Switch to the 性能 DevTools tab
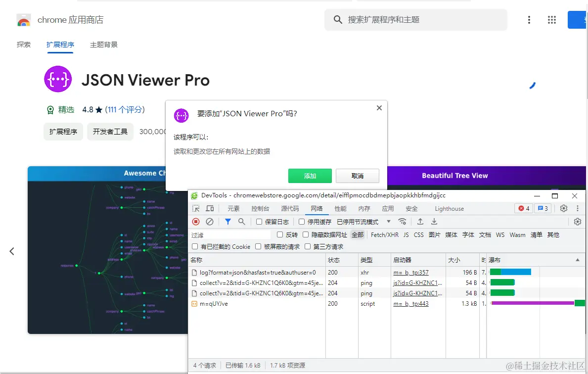This screenshot has height=374, width=588. (x=341, y=209)
